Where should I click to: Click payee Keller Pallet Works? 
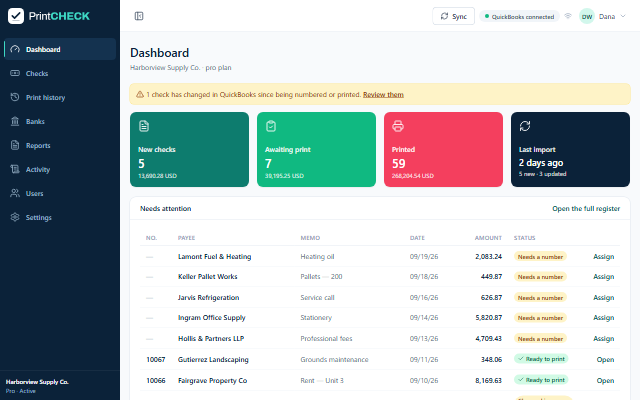[x=207, y=277]
